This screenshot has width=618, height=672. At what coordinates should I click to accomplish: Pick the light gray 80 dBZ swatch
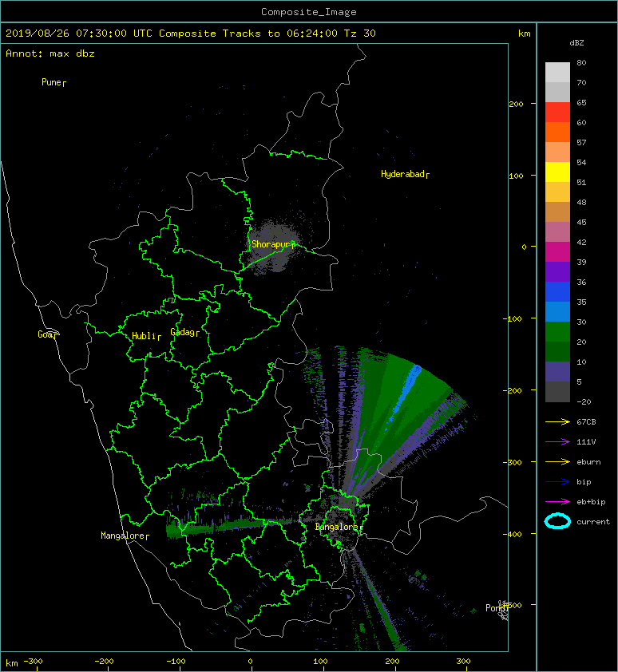click(557, 72)
